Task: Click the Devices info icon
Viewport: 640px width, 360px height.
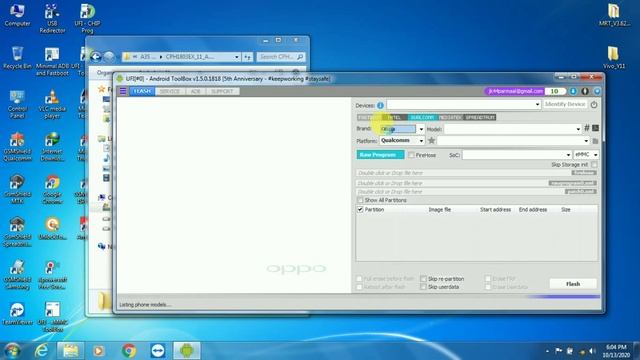Action: (380, 105)
